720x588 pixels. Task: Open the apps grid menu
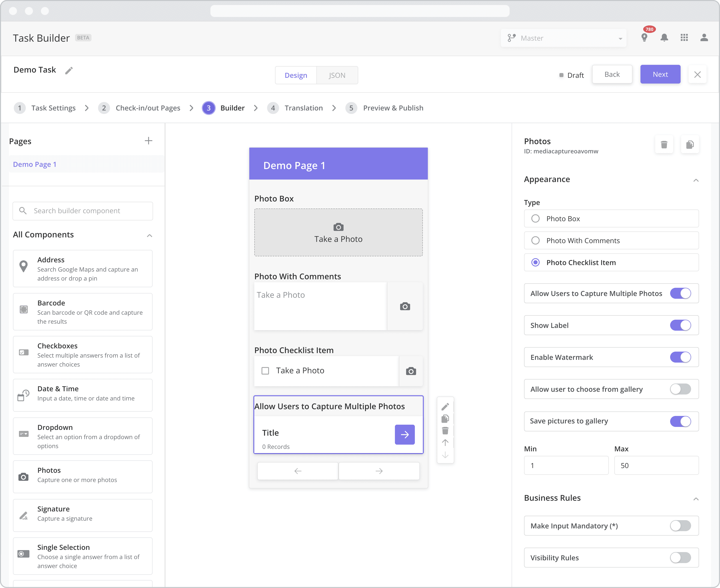tap(684, 38)
